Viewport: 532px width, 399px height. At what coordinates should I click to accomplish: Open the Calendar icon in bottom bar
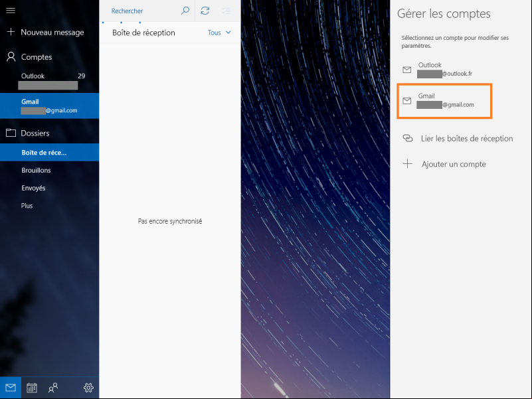point(32,388)
